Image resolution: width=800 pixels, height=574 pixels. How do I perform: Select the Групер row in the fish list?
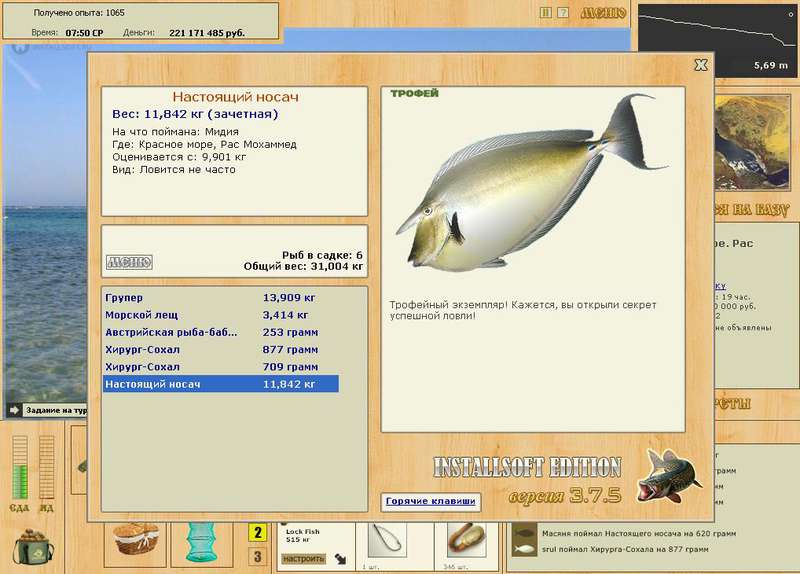coord(221,297)
